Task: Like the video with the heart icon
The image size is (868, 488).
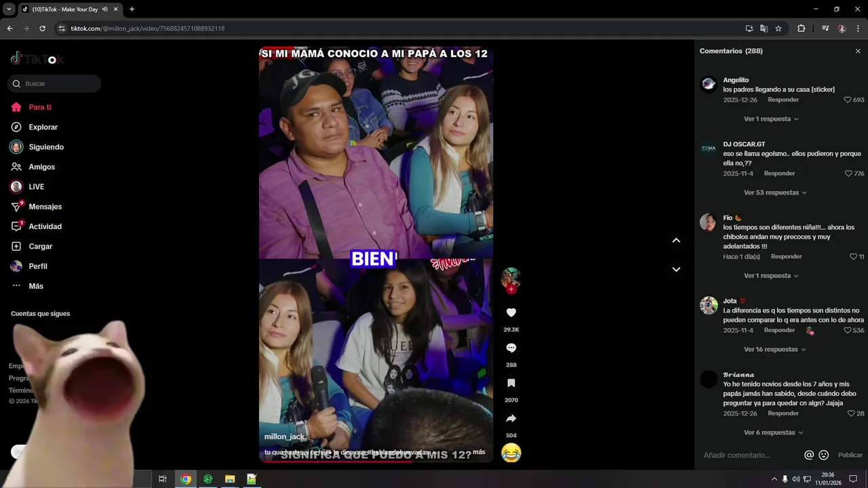Action: (511, 312)
